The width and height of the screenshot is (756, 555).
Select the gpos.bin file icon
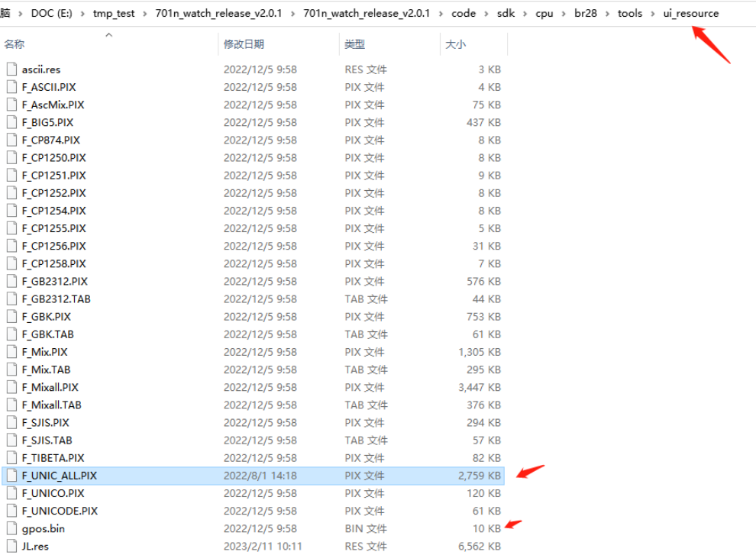[12, 528]
